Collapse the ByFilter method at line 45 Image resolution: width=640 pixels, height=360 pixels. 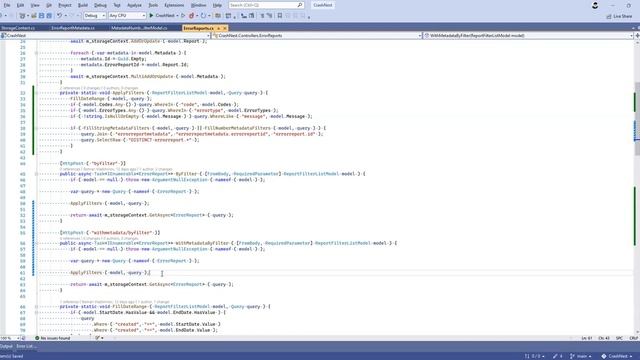tap(36, 174)
